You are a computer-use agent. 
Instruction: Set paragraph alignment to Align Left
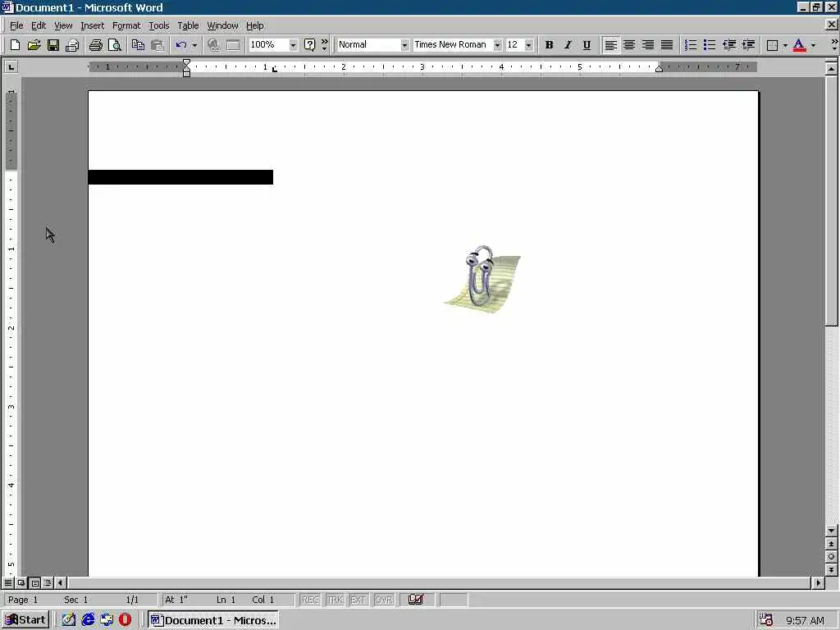[610, 45]
